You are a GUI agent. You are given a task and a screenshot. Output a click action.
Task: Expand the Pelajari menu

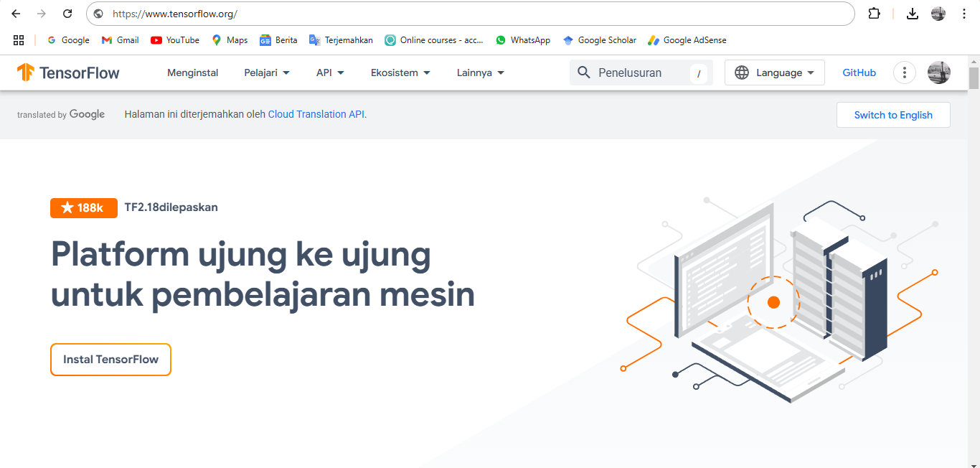click(267, 72)
